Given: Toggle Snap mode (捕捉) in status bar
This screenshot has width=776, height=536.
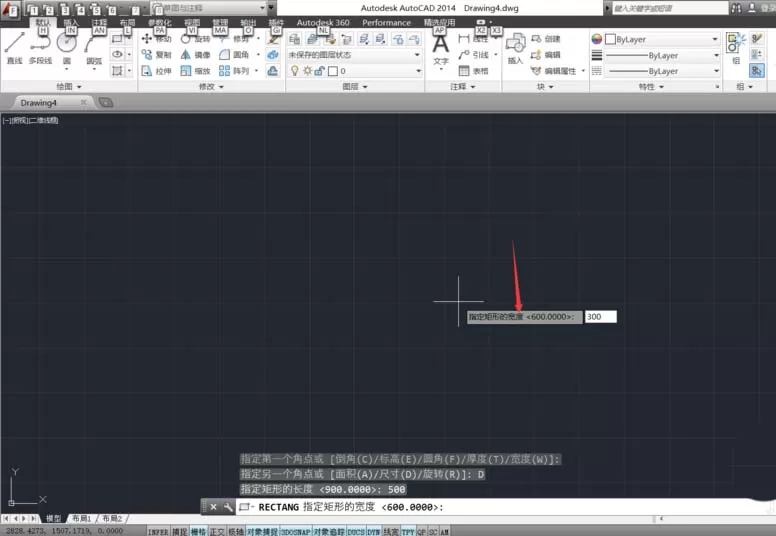Looking at the screenshot, I should 180,532.
